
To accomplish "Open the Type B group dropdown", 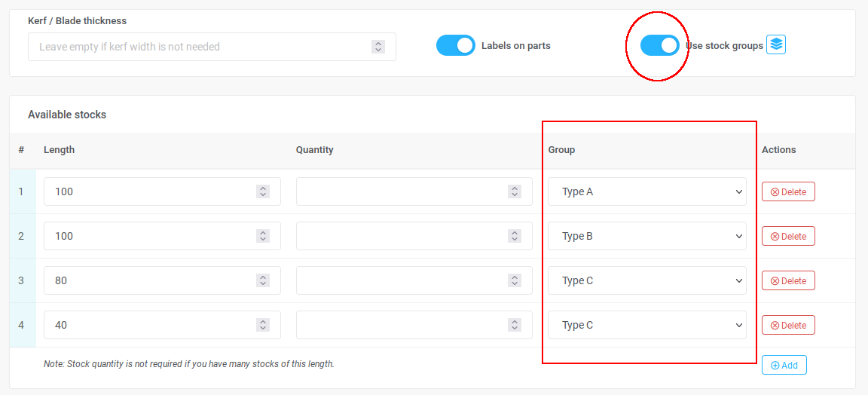I will (646, 236).
